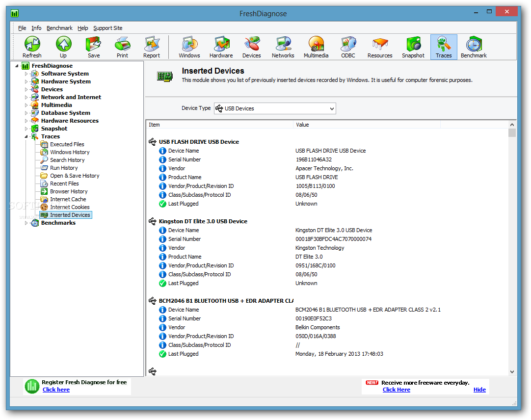Select the USB FLASH DRIVE USB Device header
Viewport: 531px width, 420px height.
tap(199, 142)
